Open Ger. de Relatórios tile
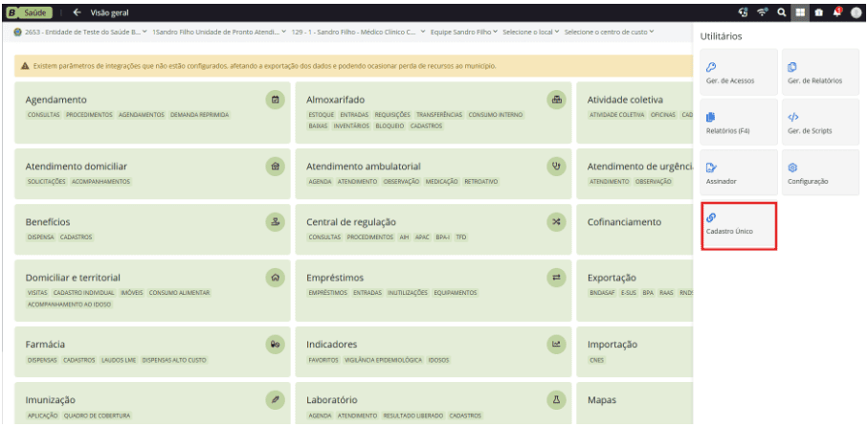Viewport: 868px width, 427px height. [x=820, y=72]
